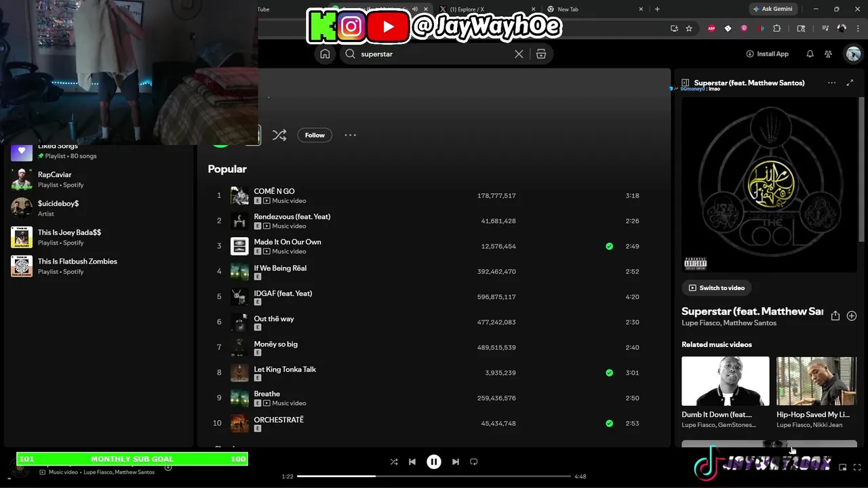The image size is (868, 488).
Task: Click the COMË N GO album thumbnail
Action: [239, 196]
